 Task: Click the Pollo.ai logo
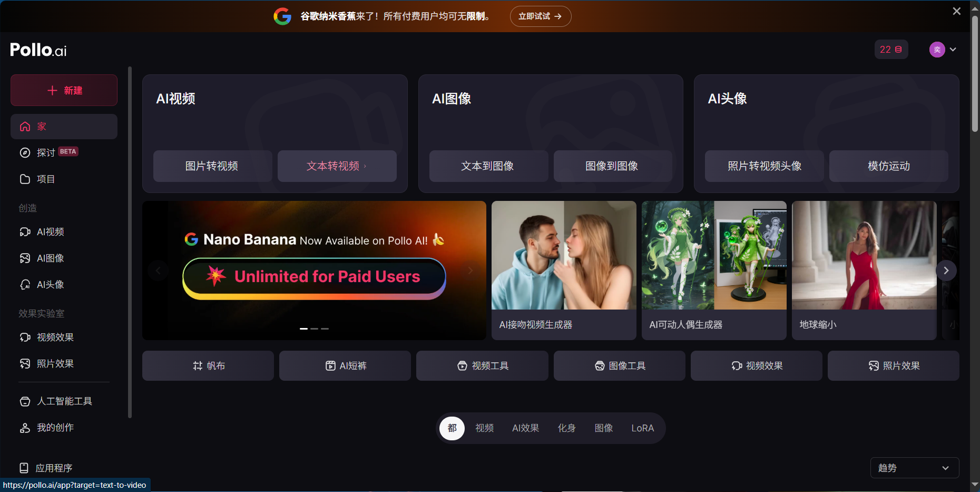tap(38, 50)
